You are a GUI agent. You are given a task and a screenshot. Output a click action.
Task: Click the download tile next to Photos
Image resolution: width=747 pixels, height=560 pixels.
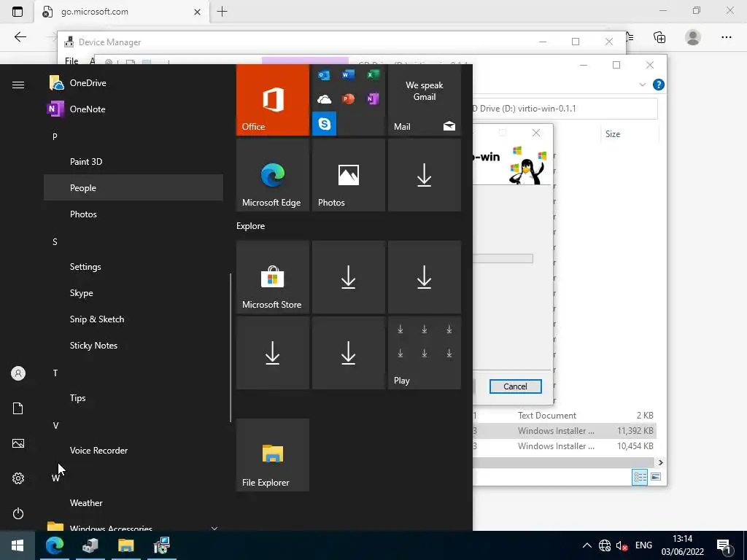coord(425,175)
